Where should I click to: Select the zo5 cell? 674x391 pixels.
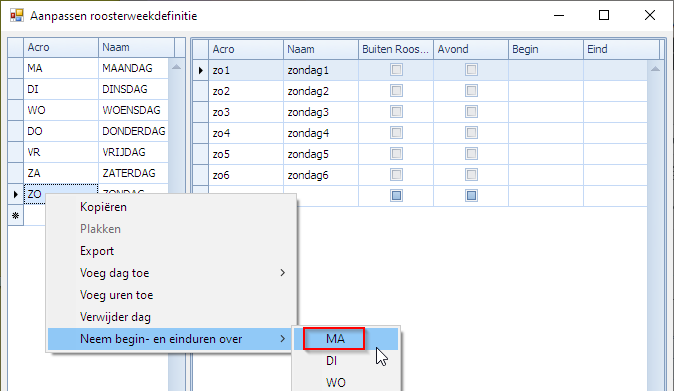(246, 154)
